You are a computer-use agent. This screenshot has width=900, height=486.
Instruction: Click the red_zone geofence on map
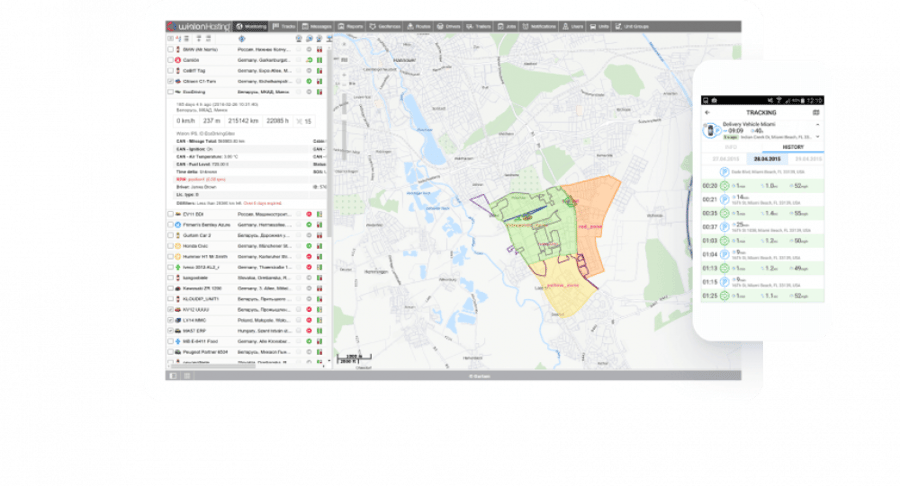[590, 227]
